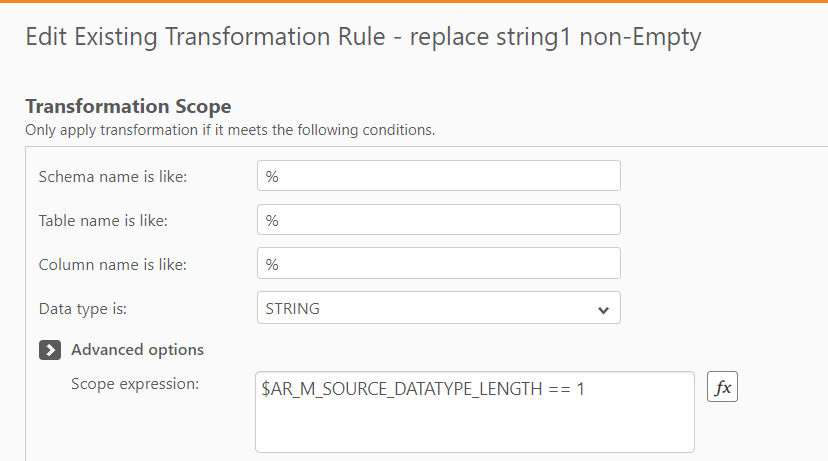Screen dimensions: 828x461
Task: Click the Edit Existing Transformation Rule title
Action: pyautogui.click(x=362, y=38)
